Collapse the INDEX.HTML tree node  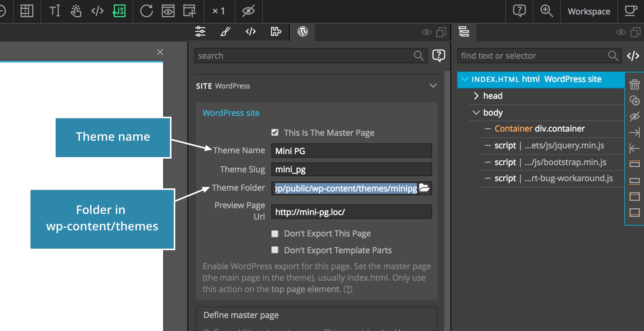[465, 79]
